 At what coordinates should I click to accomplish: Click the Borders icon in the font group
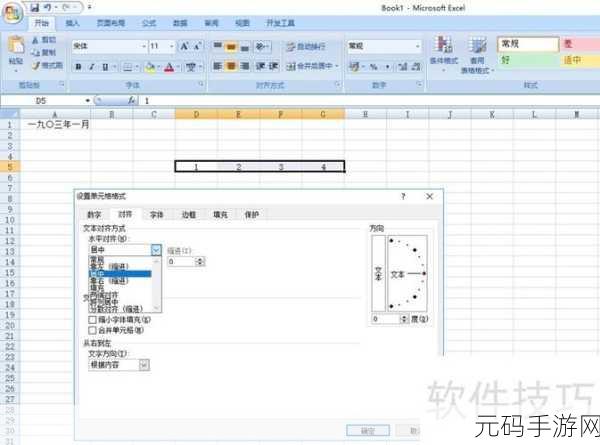pos(127,67)
